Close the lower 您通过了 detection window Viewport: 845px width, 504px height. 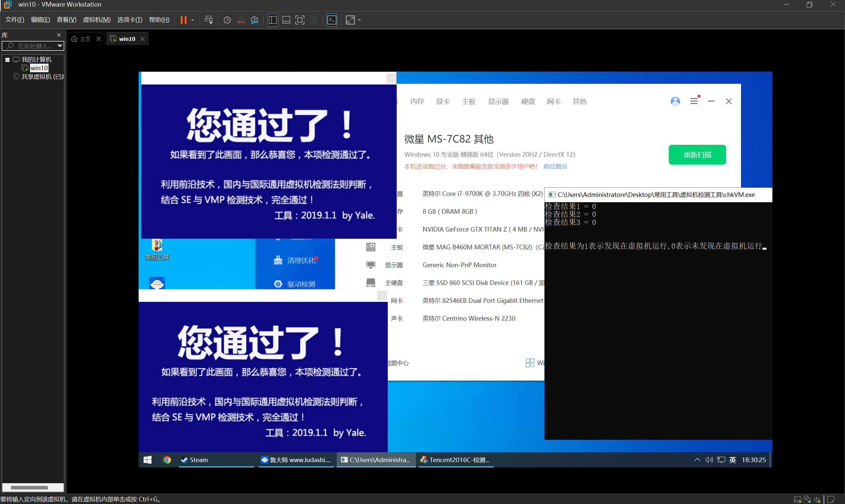tap(382, 296)
